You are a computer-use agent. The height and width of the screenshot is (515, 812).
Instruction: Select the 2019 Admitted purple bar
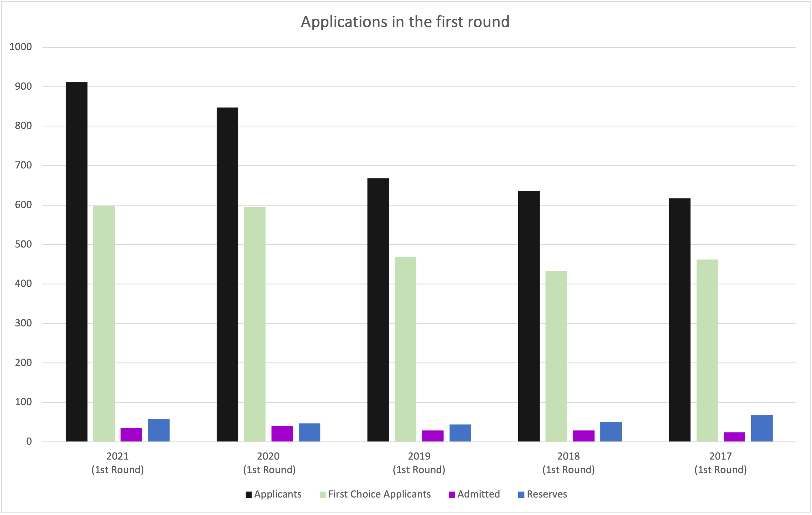[x=433, y=436]
